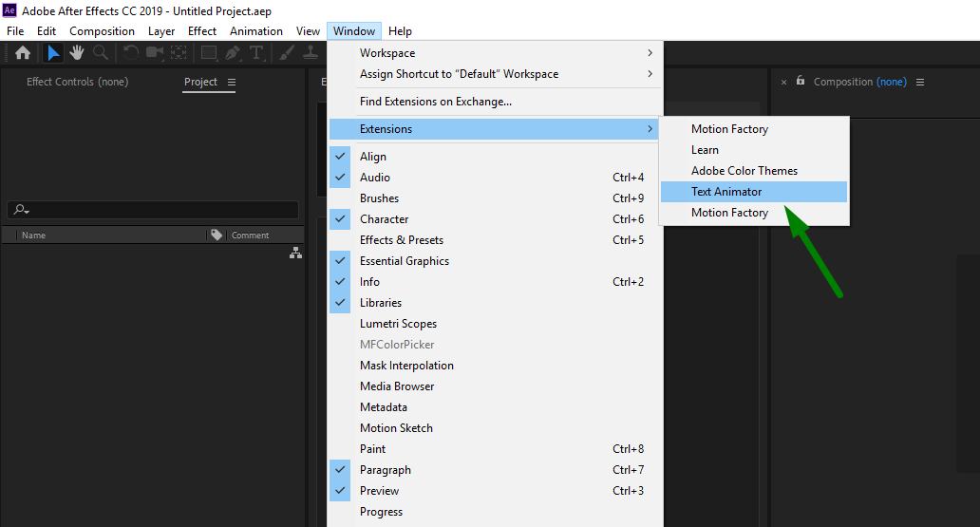Screen dimensions: 980x527
Task: Click the Project flowchart view icon
Action: [x=295, y=253]
